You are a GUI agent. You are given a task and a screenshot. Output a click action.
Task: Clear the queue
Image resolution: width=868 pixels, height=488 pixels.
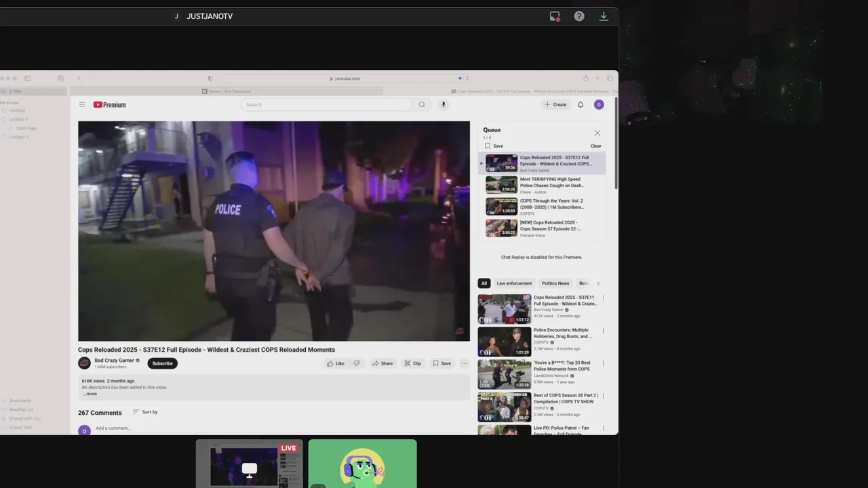pos(595,146)
